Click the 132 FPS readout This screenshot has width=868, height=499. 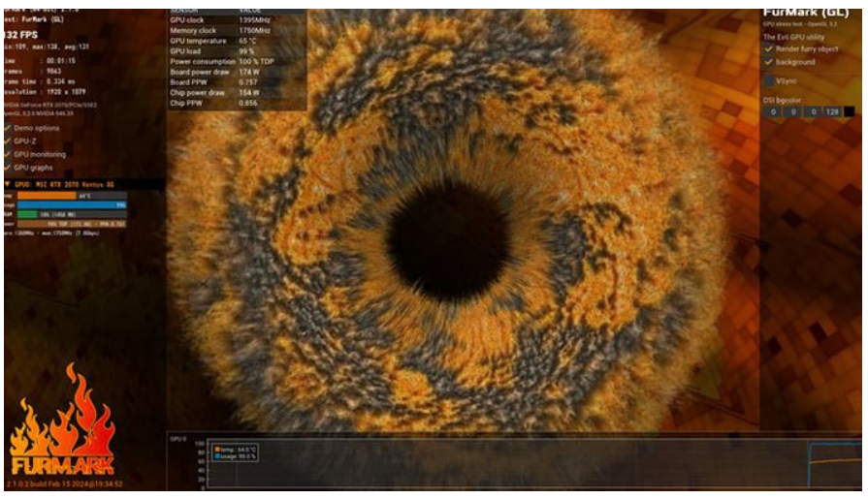[21, 35]
